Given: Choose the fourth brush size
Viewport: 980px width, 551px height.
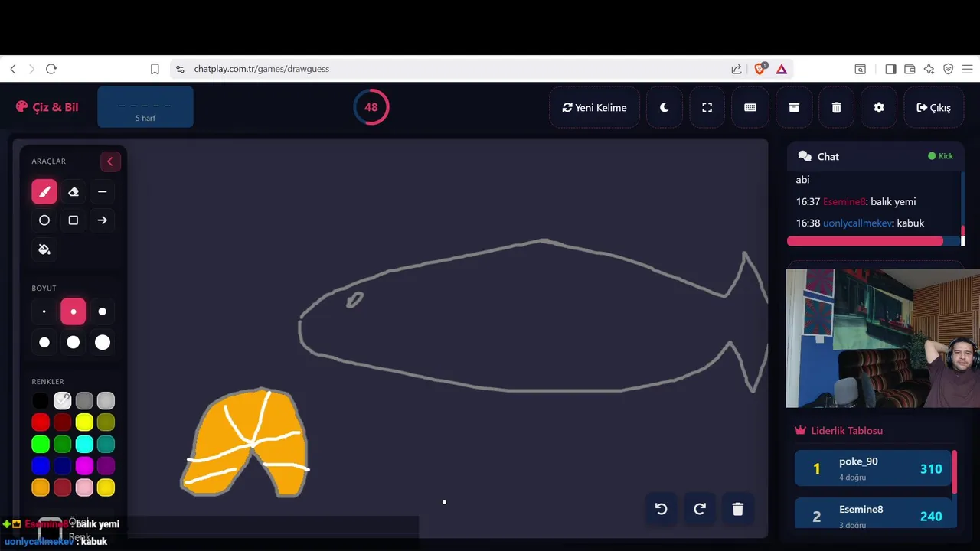Looking at the screenshot, I should (x=44, y=342).
